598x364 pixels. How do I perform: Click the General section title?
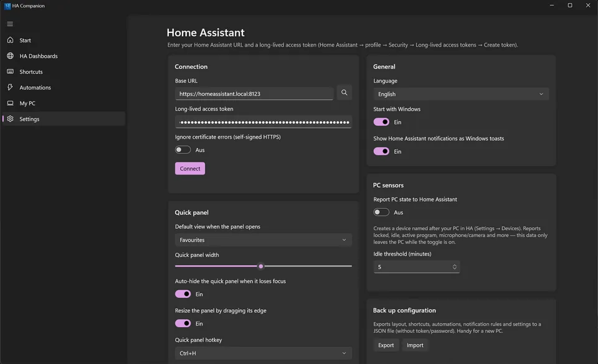(384, 67)
